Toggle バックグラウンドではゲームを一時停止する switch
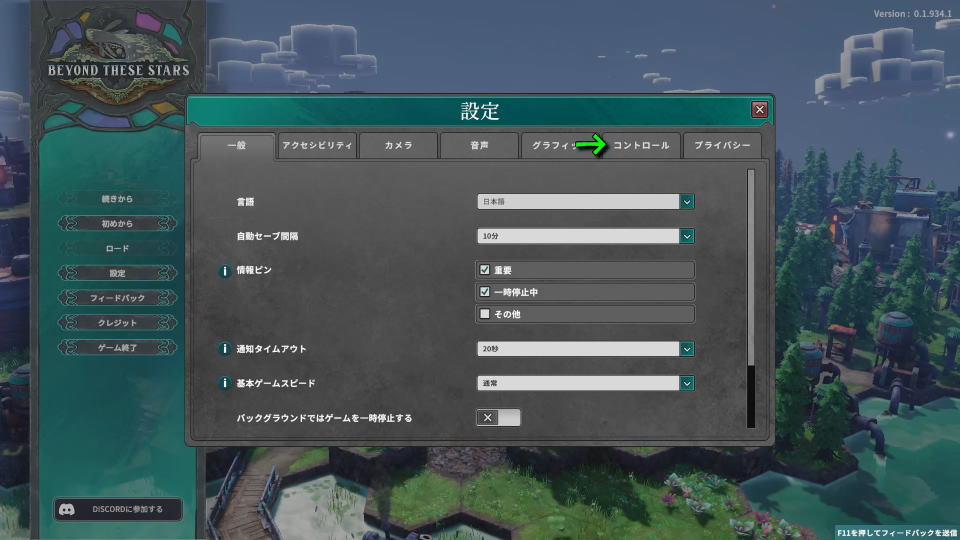 pyautogui.click(x=498, y=418)
